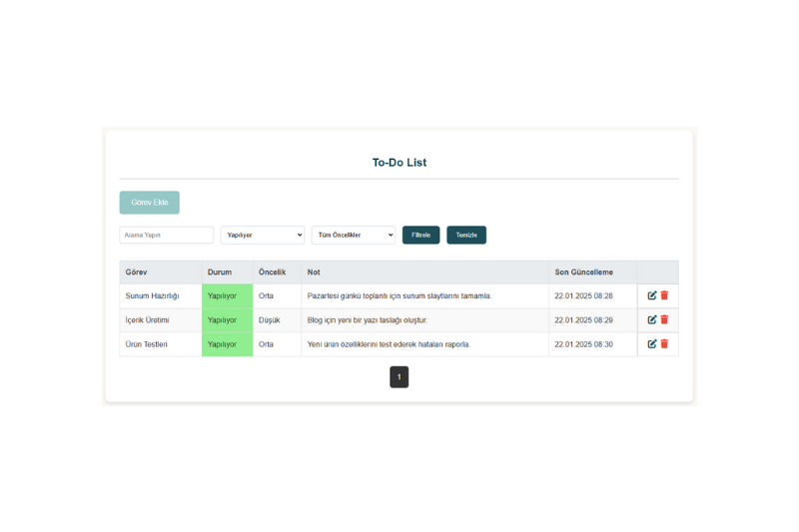Edit the Sunum Hazırlığı task
The image size is (799, 532).
tap(652, 295)
